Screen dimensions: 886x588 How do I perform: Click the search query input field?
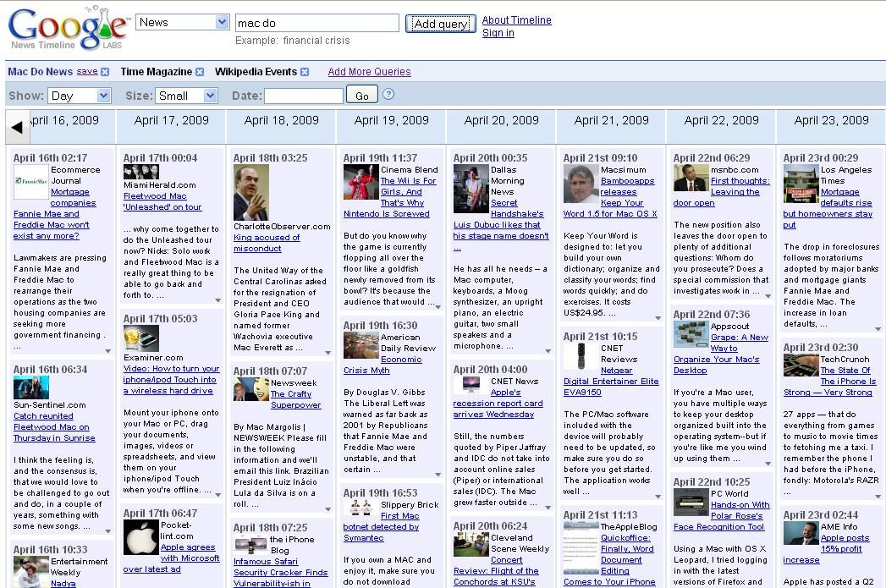point(317,23)
